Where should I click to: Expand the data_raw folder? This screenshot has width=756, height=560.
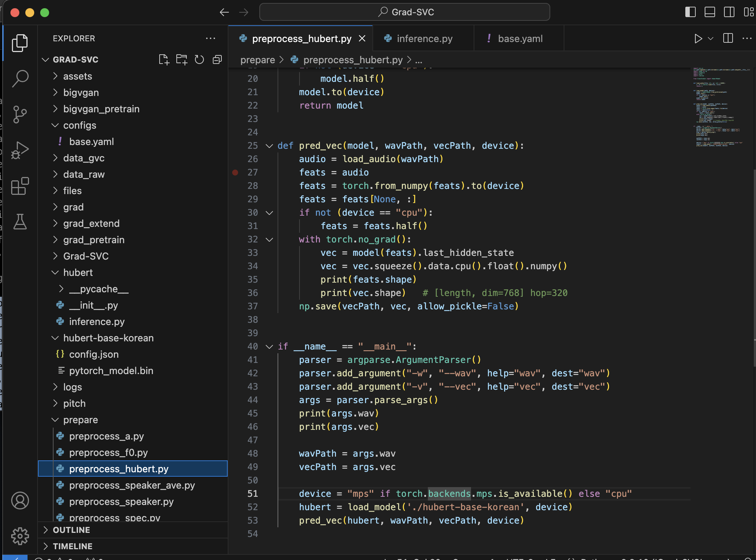coord(55,174)
